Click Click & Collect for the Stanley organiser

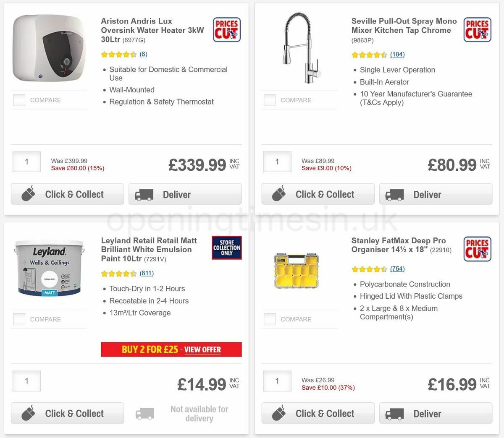(x=318, y=413)
